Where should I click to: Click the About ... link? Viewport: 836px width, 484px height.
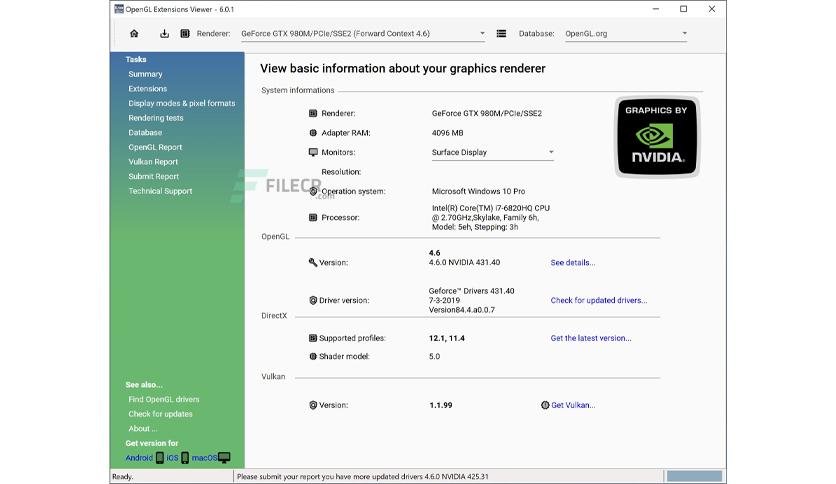142,429
